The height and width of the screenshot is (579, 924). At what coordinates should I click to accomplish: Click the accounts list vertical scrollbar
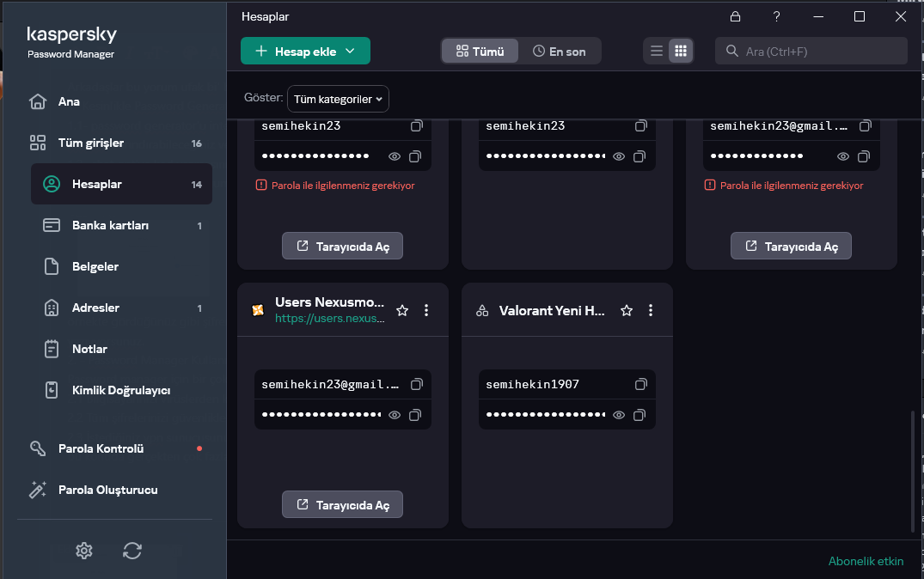click(x=913, y=470)
